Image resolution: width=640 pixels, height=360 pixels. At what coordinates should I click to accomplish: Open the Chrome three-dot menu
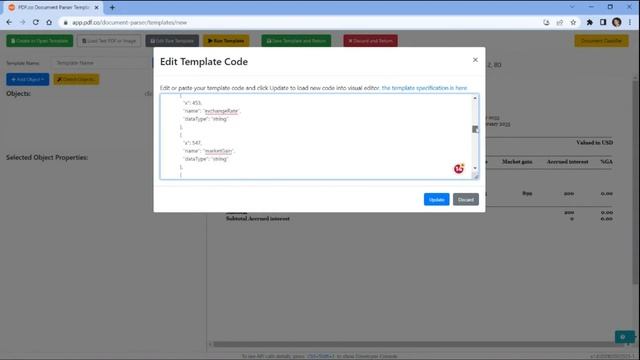[630, 22]
